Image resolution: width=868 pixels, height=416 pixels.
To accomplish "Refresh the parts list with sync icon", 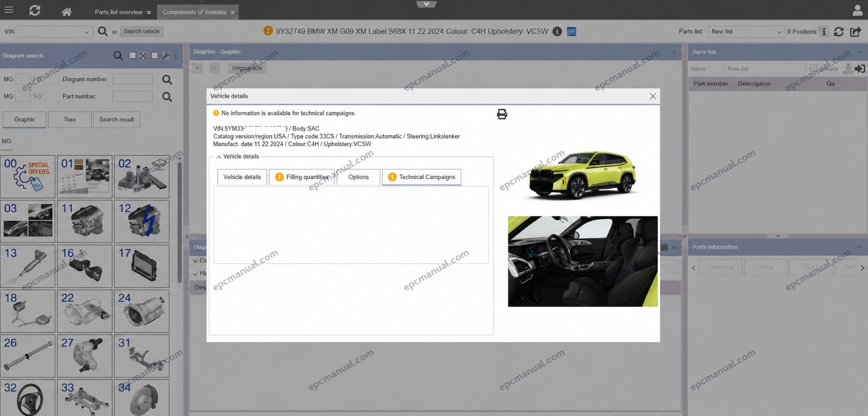I will pos(839,32).
